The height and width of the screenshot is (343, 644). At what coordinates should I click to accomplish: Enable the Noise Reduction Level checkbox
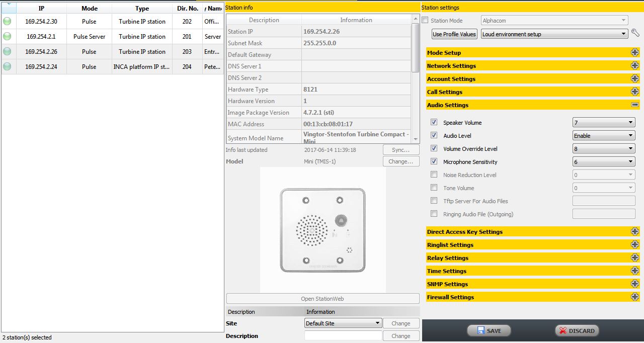pos(434,175)
